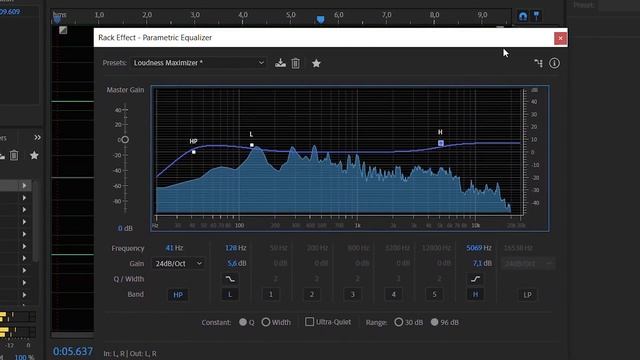Screen dimensions: 640x360
Task: Toggle band 3 button
Action: tap(353, 295)
